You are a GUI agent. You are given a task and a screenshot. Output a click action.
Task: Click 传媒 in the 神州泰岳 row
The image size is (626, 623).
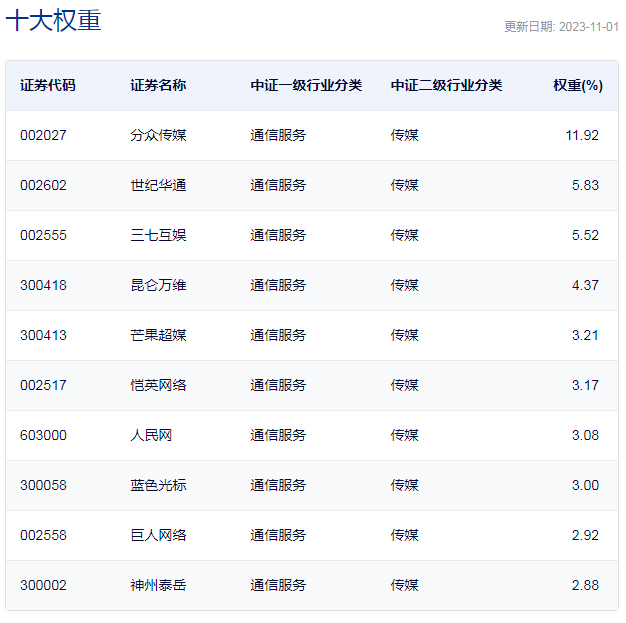(404, 586)
